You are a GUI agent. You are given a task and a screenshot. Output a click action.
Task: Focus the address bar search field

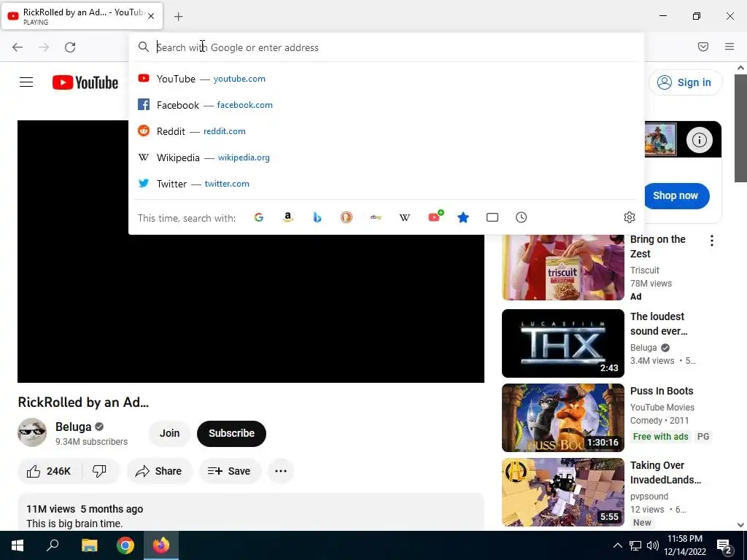tap(386, 47)
